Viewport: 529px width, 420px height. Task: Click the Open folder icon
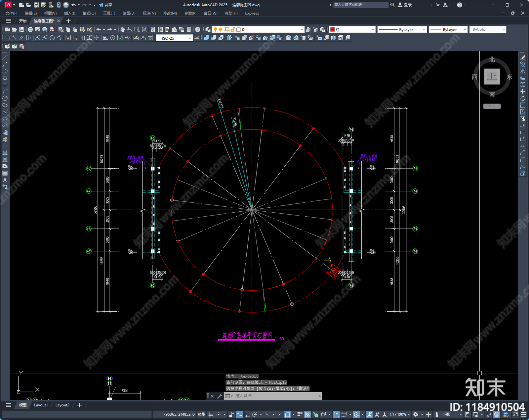click(14, 29)
